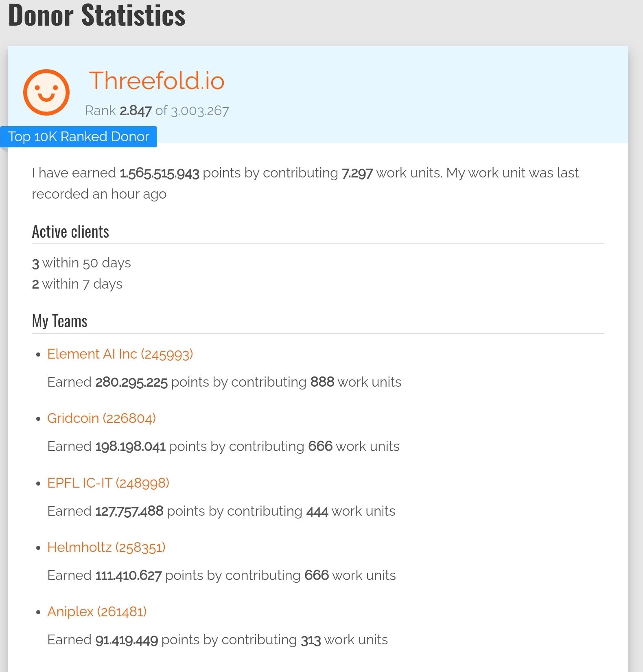Click the Active clients section heading

[70, 232]
